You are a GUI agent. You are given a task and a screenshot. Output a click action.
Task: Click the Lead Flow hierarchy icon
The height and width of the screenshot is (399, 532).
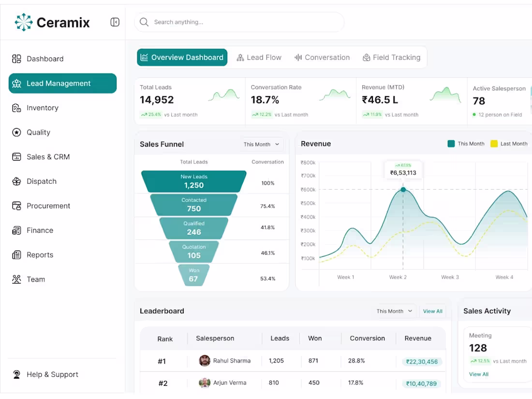click(240, 58)
